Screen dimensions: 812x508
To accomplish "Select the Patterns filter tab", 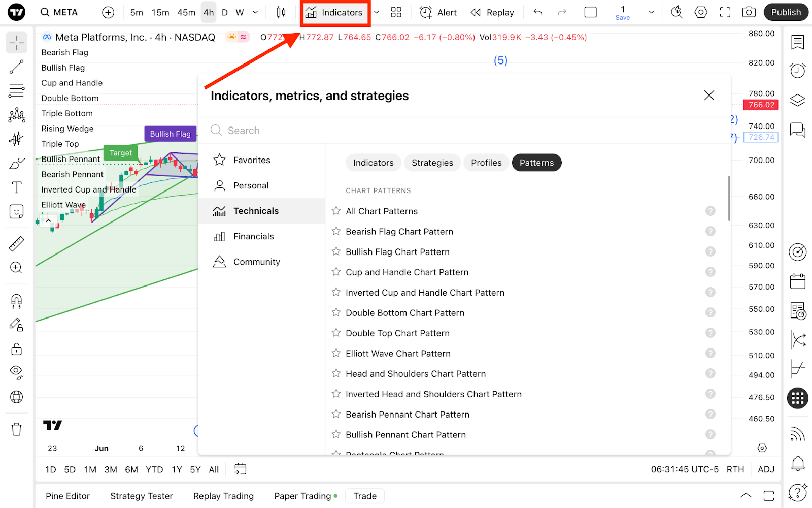I will coord(536,163).
